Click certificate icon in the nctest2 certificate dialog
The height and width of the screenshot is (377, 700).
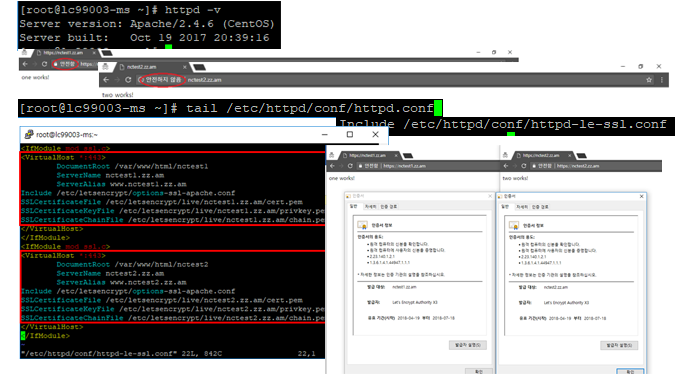[514, 226]
